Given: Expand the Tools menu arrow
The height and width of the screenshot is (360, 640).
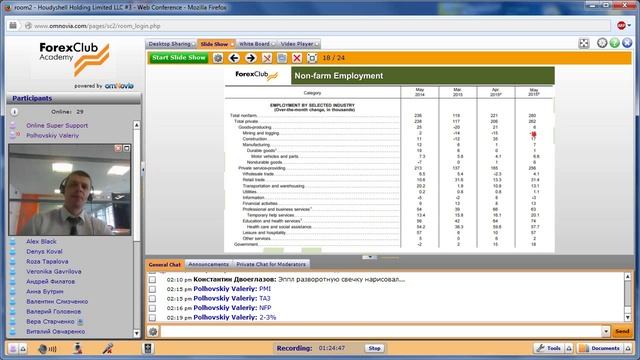Looking at the screenshot, I should pyautogui.click(x=569, y=348).
